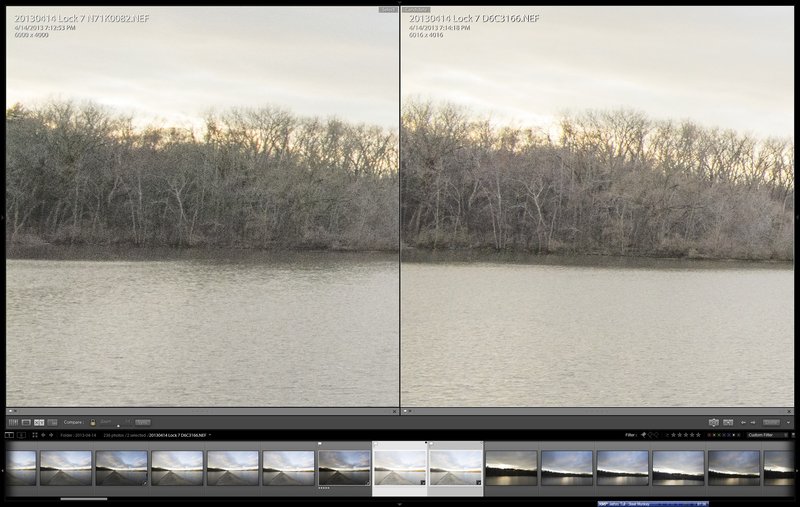The width and height of the screenshot is (800, 507).
Task: Click the Sync button in Compare toolbar
Action: 143,422
